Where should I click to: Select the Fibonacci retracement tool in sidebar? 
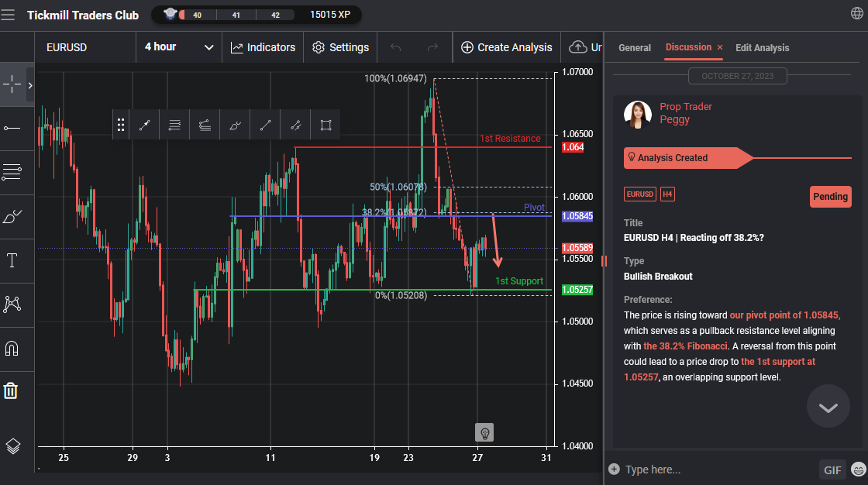12,172
